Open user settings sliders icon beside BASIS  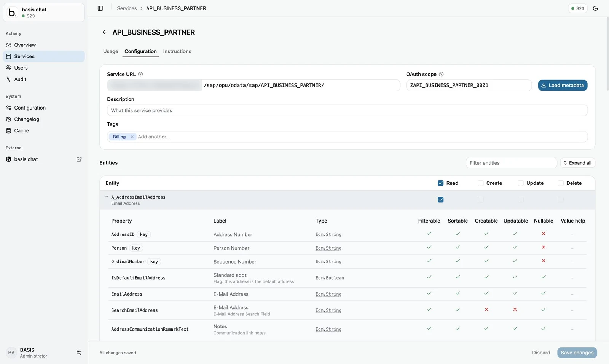click(79, 353)
